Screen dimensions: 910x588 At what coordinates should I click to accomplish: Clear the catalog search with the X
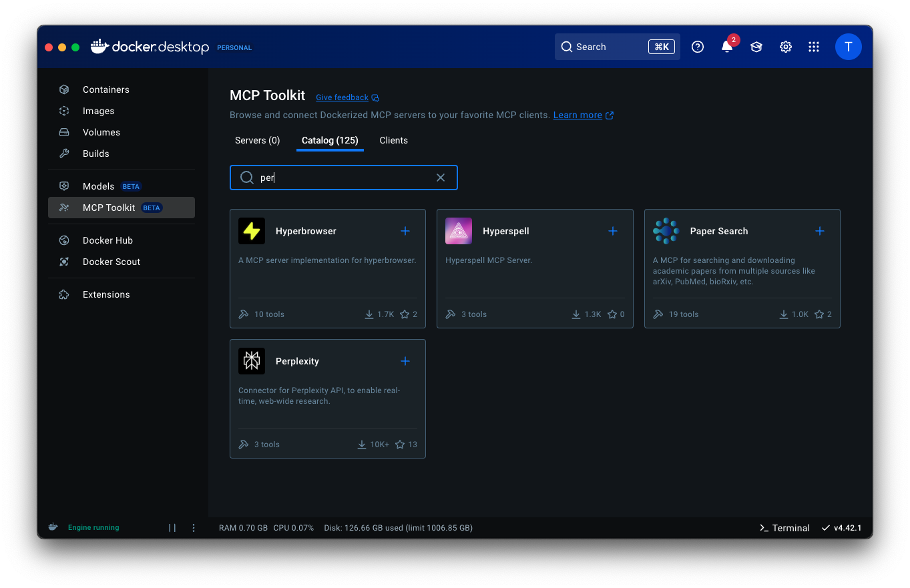click(441, 178)
